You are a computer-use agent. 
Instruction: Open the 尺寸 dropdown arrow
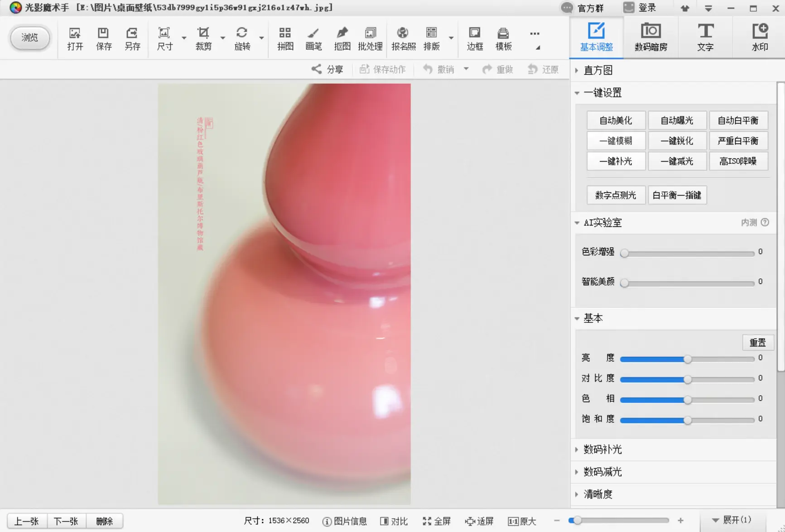[x=183, y=38]
